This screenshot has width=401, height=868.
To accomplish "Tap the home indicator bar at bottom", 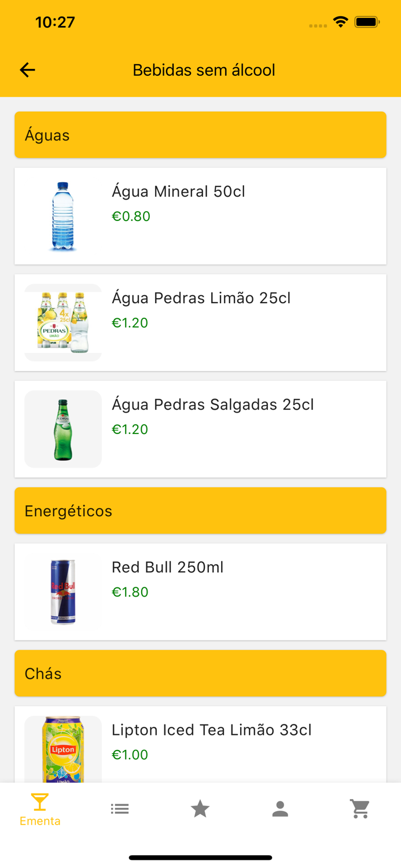I will [200, 858].
